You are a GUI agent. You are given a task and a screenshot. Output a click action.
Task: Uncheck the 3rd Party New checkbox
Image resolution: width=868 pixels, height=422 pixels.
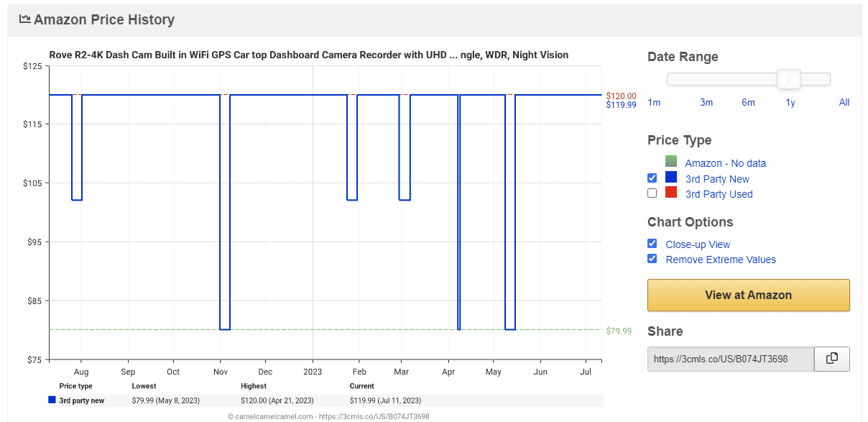click(x=652, y=178)
